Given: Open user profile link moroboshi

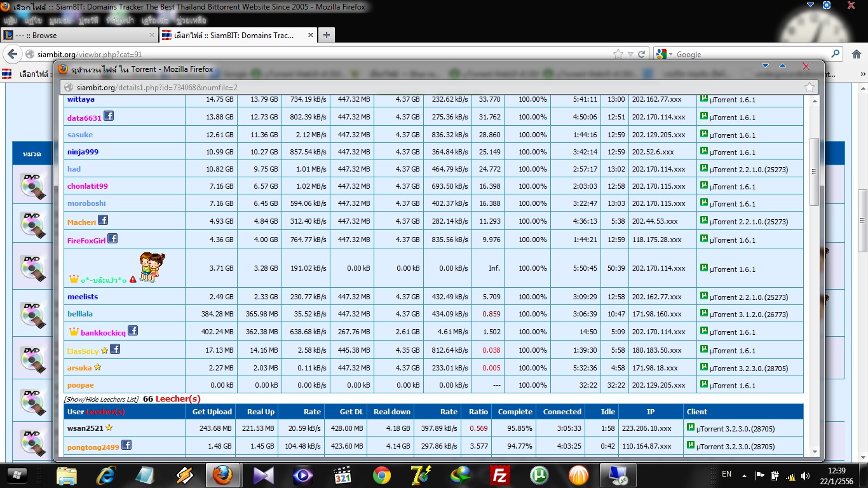Looking at the screenshot, I should click(86, 203).
